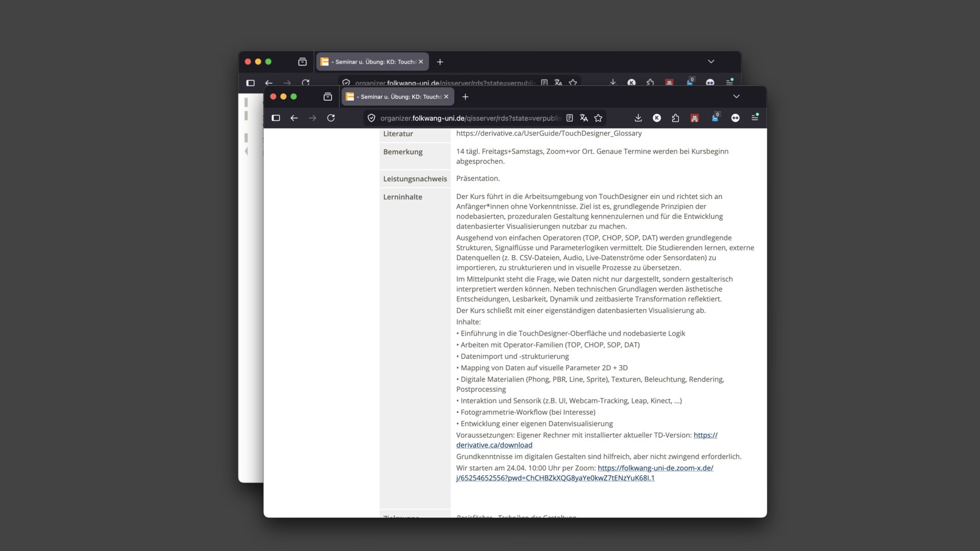The height and width of the screenshot is (551, 980).
Task: Reload the page in the front window
Action: click(331, 118)
